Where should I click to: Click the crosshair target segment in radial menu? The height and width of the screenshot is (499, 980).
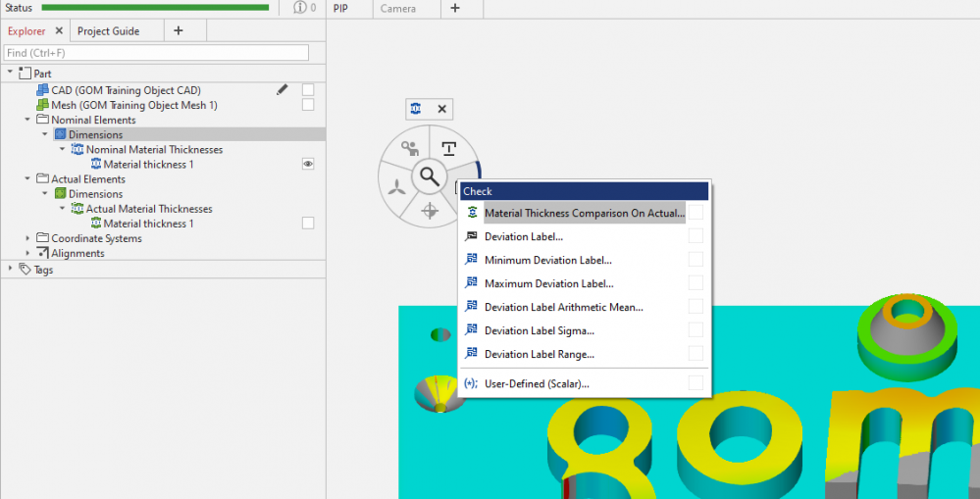(x=430, y=211)
